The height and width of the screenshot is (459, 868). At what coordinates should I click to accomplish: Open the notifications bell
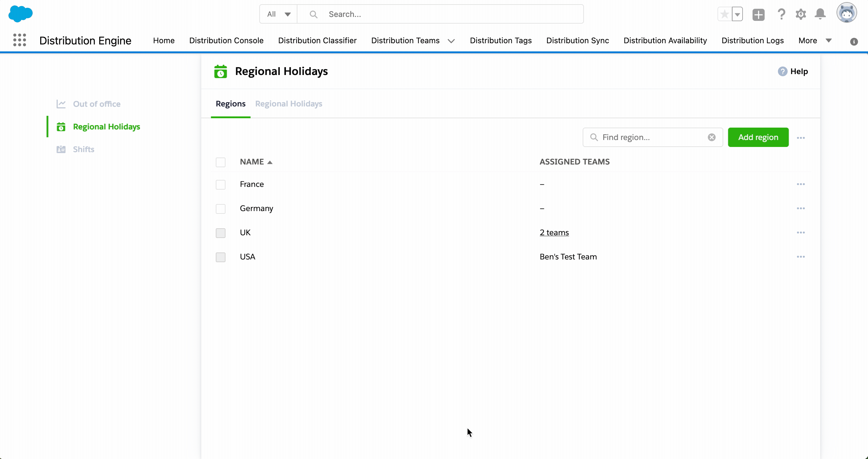(x=820, y=14)
